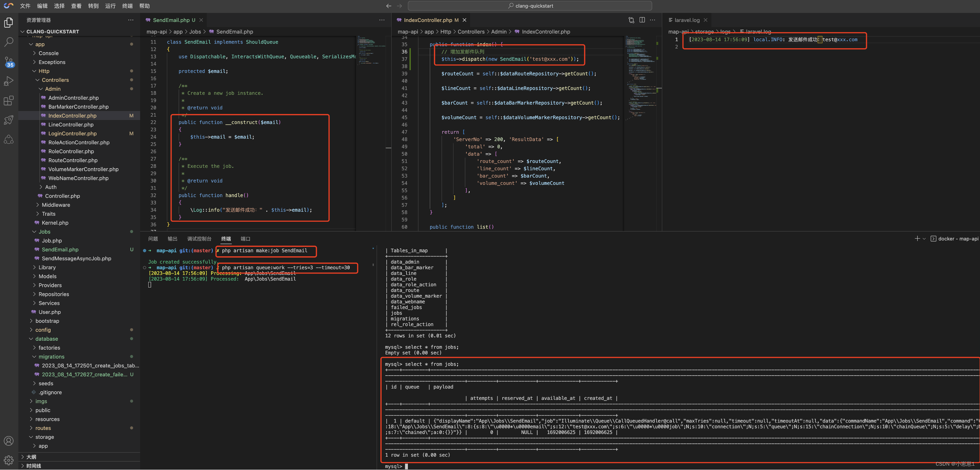Open Explorer panel more actions ellipsis

[x=131, y=20]
